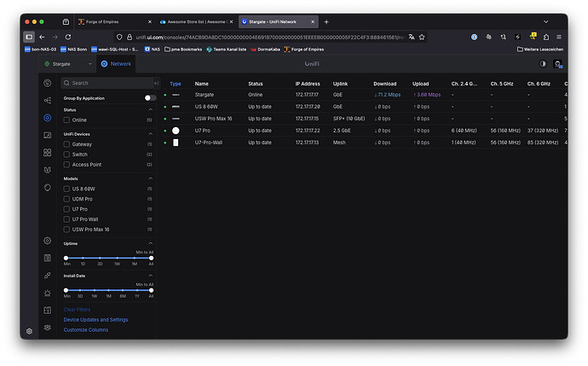Click the Clear Filters link
Viewport: 588px width, 366px height.
77,310
